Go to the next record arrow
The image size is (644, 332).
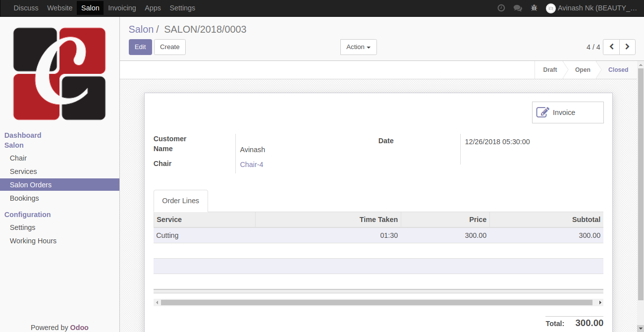coord(627,47)
